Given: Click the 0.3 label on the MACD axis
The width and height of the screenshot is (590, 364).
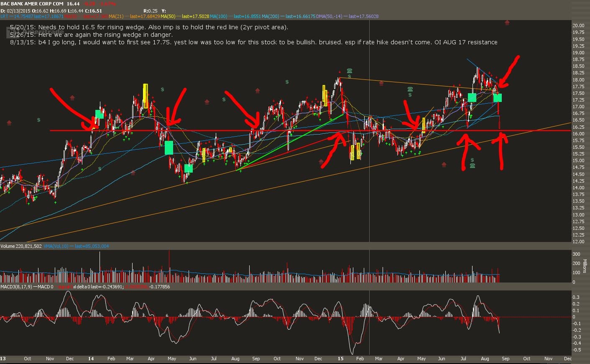Looking at the screenshot, I should (576, 297).
